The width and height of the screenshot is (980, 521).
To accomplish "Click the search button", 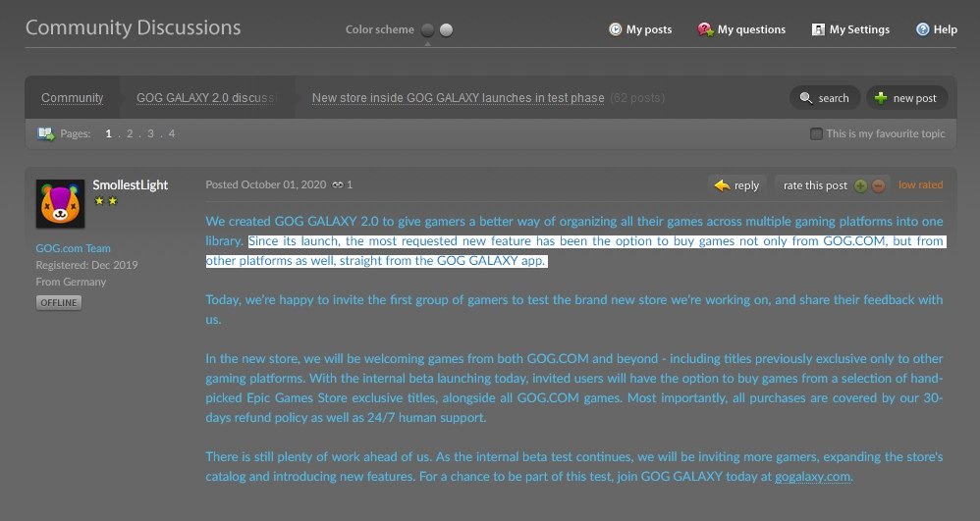I will (825, 98).
